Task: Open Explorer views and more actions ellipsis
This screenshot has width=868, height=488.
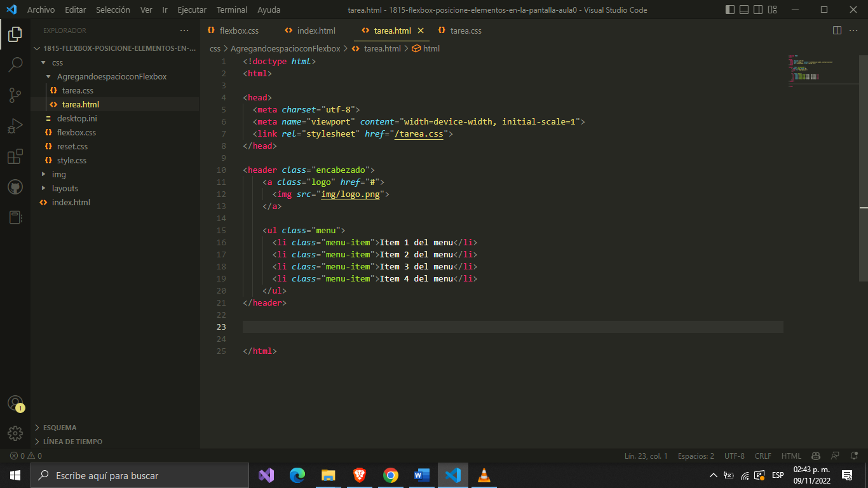Action: [x=184, y=30]
